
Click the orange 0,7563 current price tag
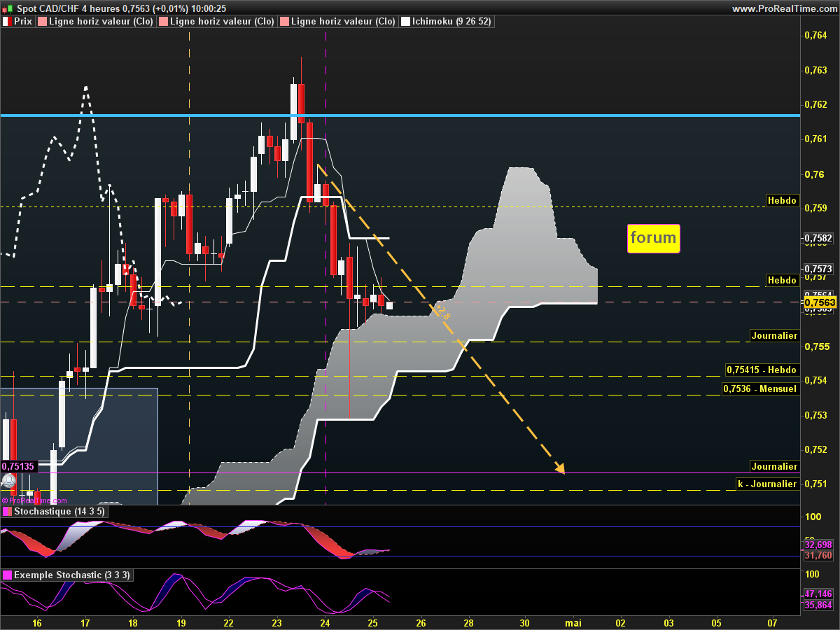click(820, 302)
